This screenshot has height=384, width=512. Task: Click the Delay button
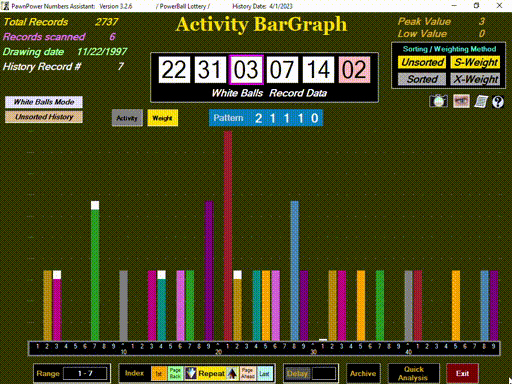click(297, 373)
